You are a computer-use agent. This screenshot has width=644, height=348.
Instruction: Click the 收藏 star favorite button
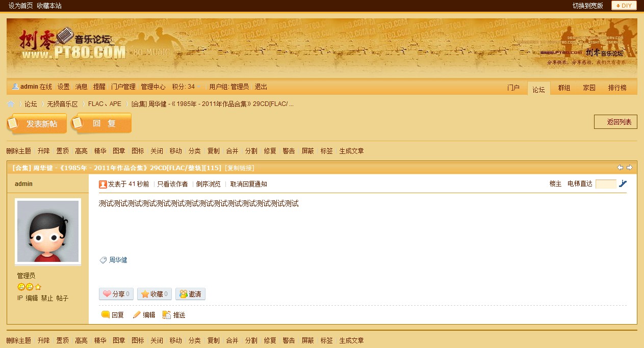[x=154, y=294]
